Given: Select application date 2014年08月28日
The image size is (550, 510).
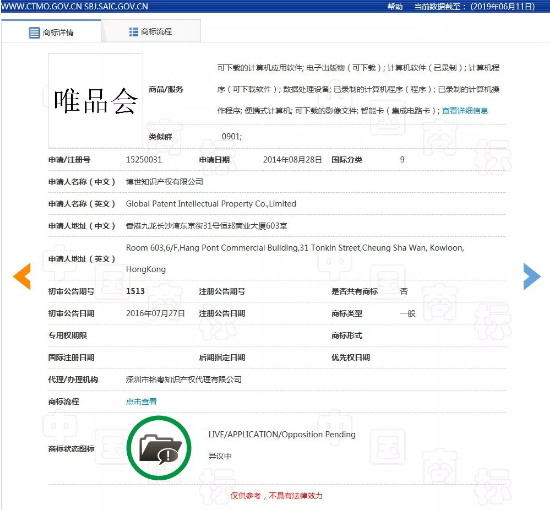Looking at the screenshot, I should (292, 160).
